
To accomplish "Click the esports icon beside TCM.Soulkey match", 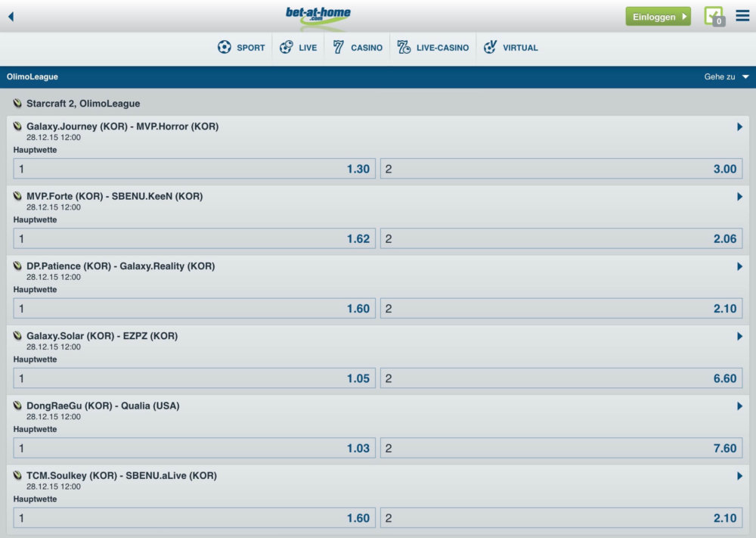I will click(17, 475).
